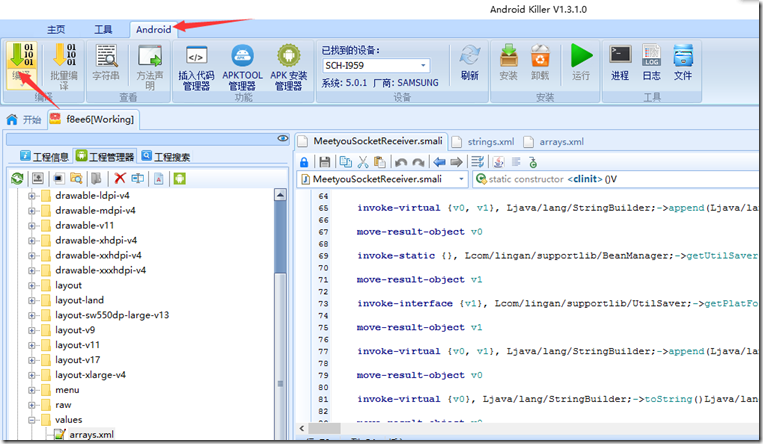
Task: Open the arrays.xml editor tab
Action: click(554, 142)
